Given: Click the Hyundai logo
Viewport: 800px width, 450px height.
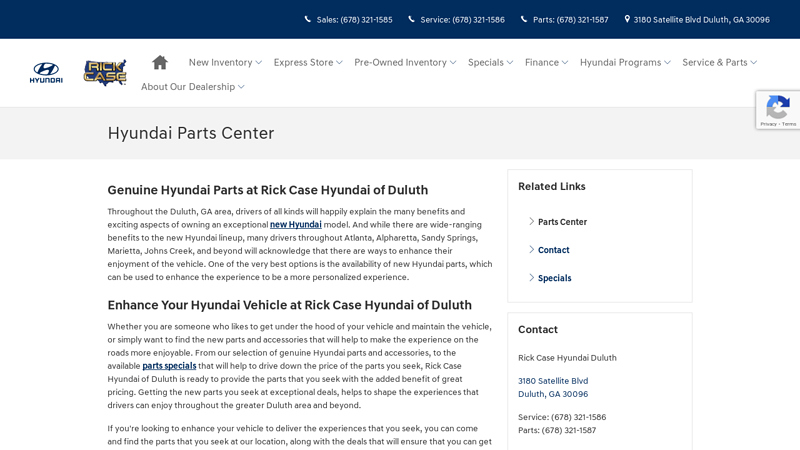Looking at the screenshot, I should point(46,72).
